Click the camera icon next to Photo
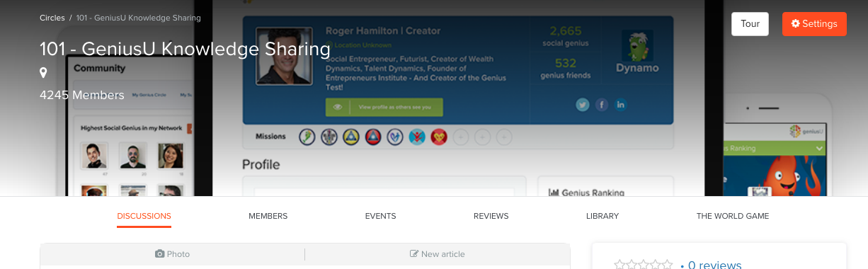This screenshot has height=269, width=868. pyautogui.click(x=159, y=254)
